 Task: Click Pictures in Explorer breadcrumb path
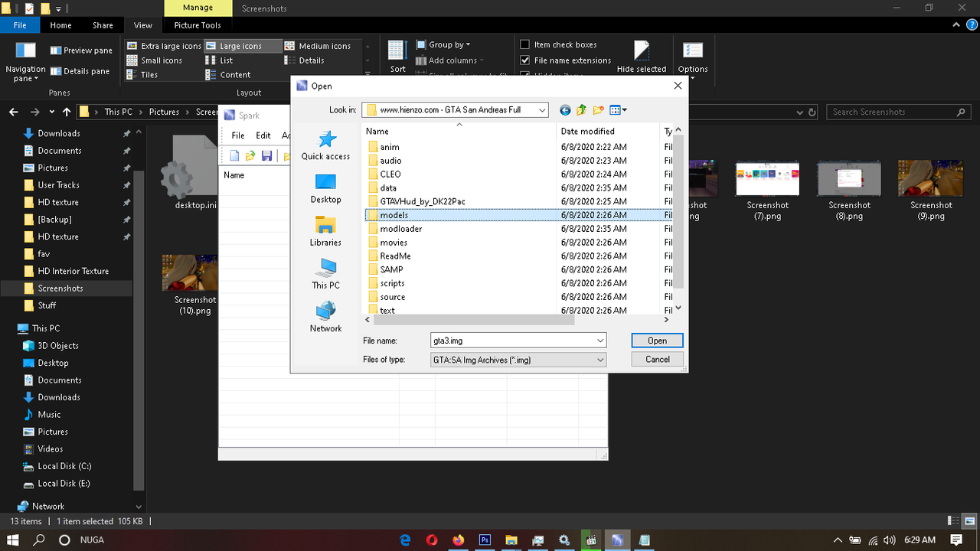click(x=164, y=112)
